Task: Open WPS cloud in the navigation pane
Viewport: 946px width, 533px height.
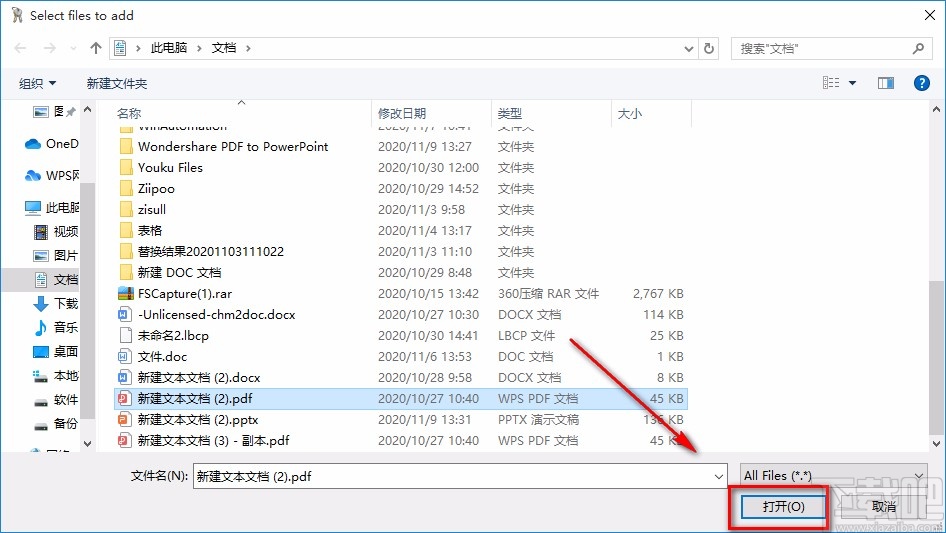Action: 52,176
